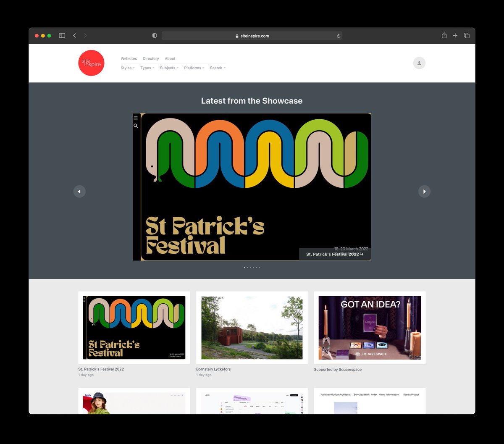Click the siteinspire red circle logo

[x=91, y=63]
